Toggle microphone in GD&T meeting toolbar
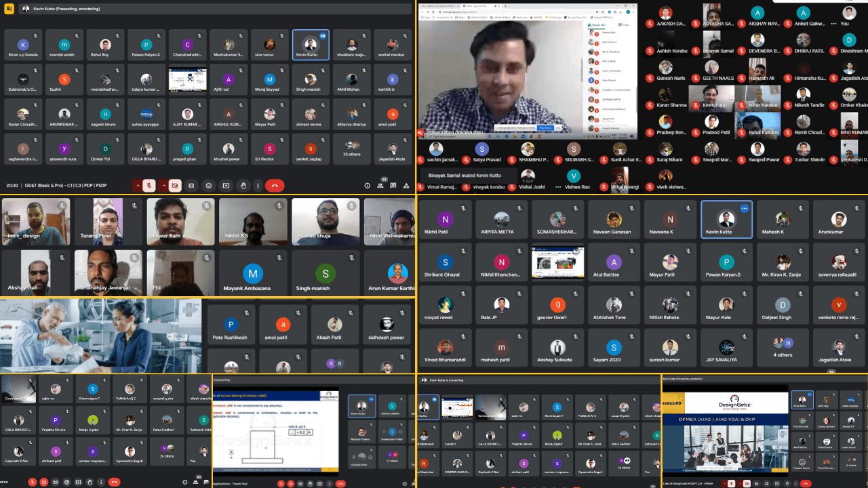Screen dimensions: 868x488 149,185
